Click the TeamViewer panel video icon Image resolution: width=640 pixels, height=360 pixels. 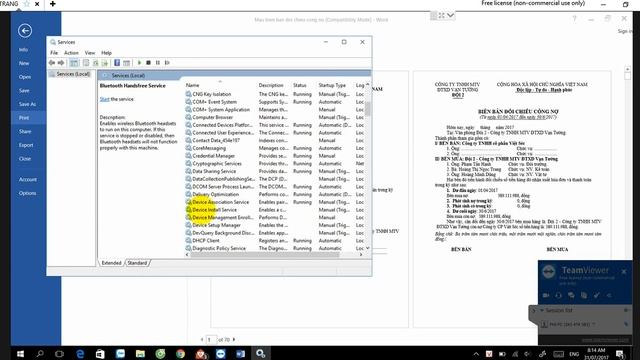tap(546, 295)
